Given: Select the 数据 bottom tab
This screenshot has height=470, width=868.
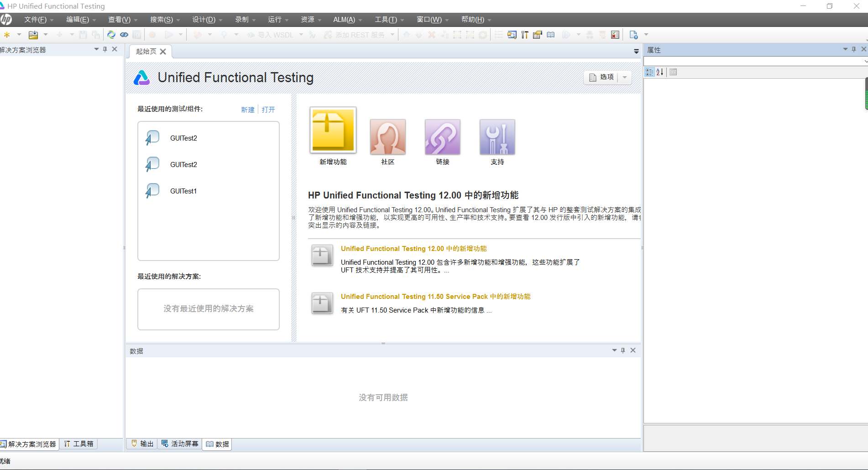Looking at the screenshot, I should tap(217, 444).
